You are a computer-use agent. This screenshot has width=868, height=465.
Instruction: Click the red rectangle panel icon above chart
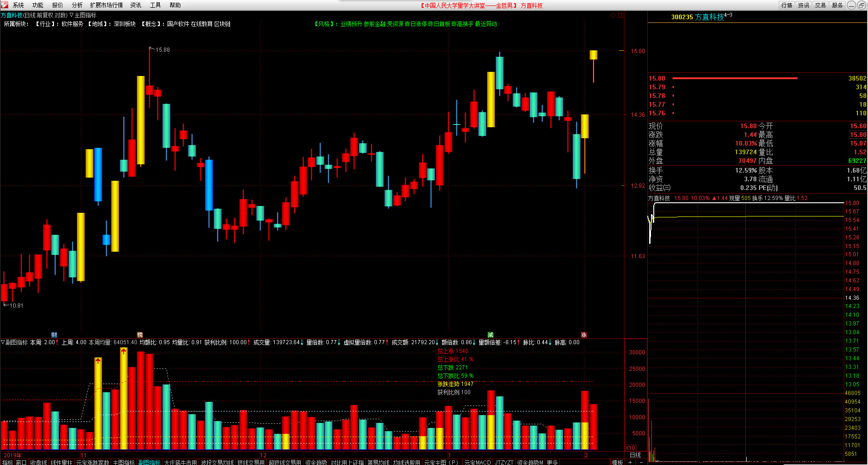[x=621, y=15]
